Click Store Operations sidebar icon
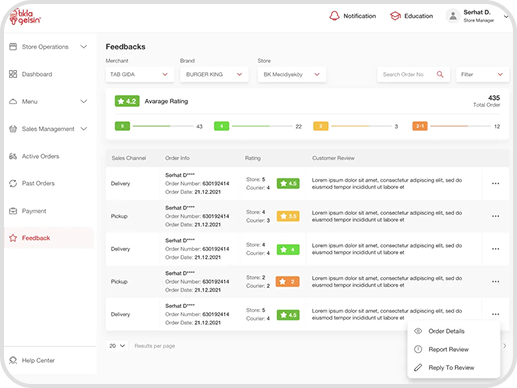 tap(13, 47)
